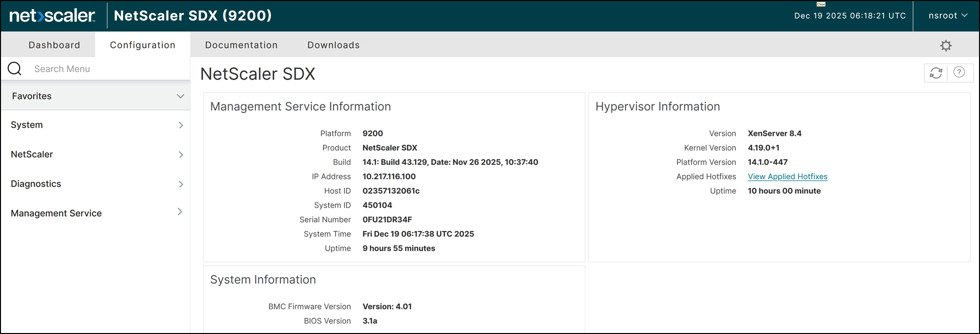Click Kernel Version value 4.19.0+1
980x334 pixels.
tap(763, 148)
